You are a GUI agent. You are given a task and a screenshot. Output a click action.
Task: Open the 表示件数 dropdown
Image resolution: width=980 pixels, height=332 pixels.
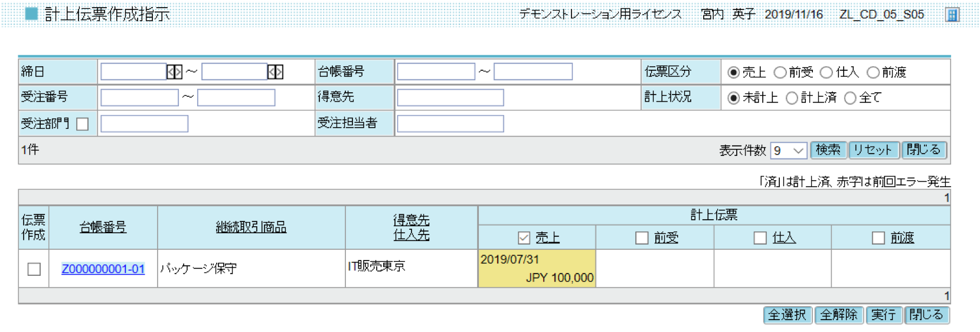click(788, 151)
